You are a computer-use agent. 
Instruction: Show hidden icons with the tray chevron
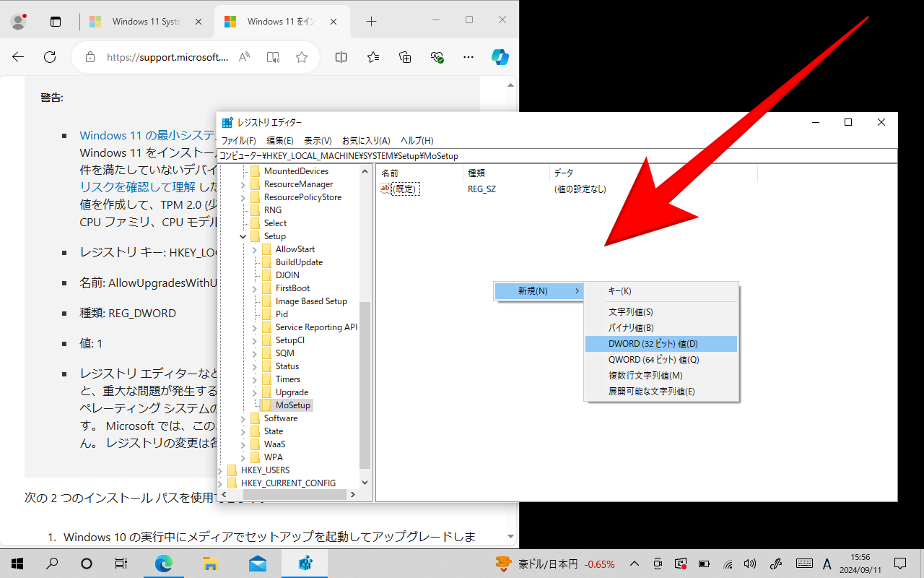(634, 564)
